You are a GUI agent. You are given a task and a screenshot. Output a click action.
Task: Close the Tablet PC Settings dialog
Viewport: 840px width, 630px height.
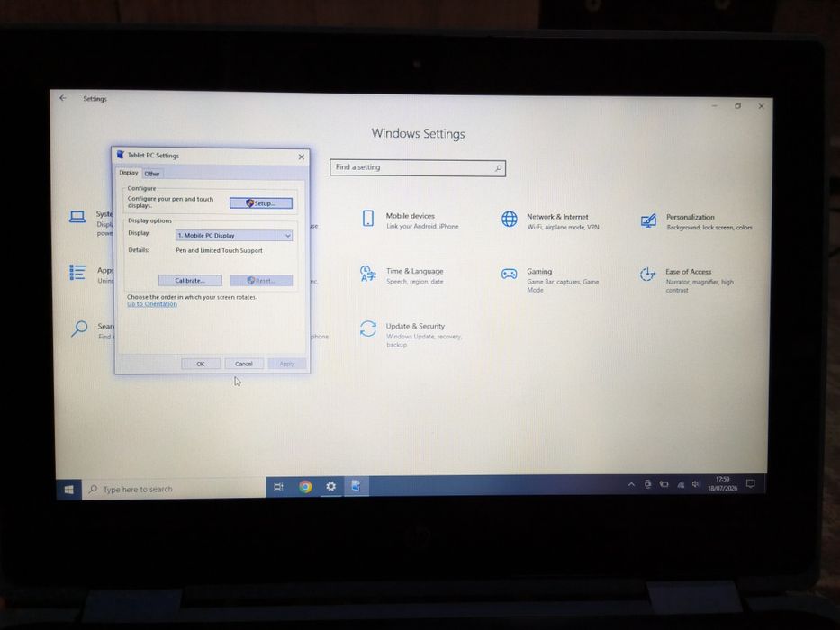click(301, 157)
